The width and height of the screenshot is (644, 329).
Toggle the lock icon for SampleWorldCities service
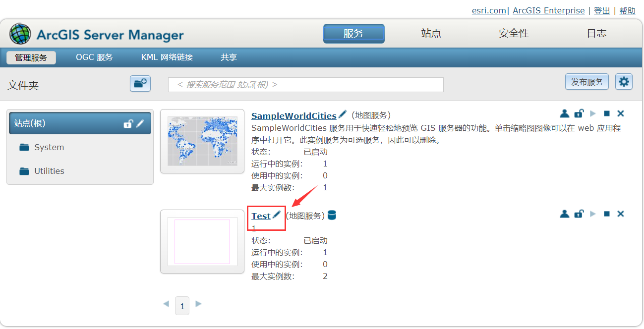click(x=579, y=113)
